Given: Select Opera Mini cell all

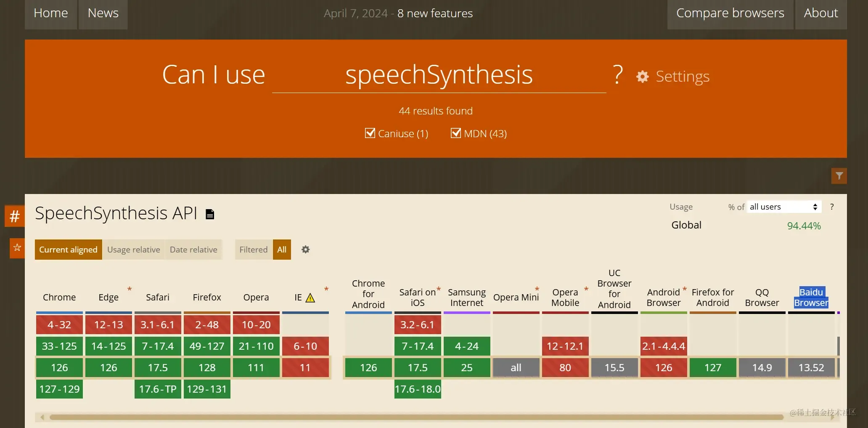Looking at the screenshot, I should point(516,367).
